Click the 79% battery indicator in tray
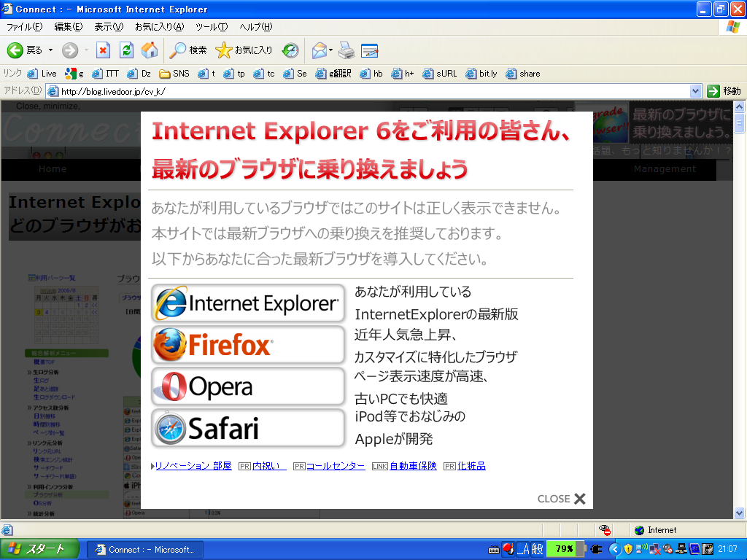 coord(565,549)
